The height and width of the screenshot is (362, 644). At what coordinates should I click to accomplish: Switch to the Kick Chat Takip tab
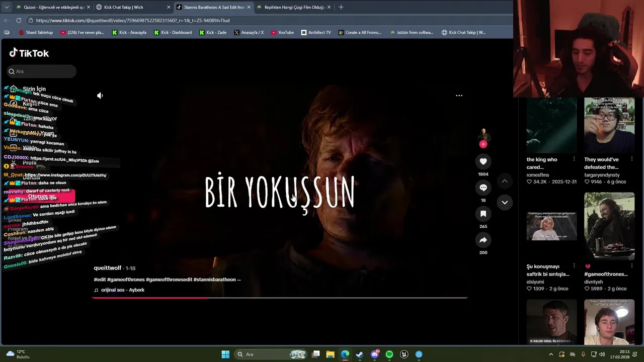click(133, 7)
